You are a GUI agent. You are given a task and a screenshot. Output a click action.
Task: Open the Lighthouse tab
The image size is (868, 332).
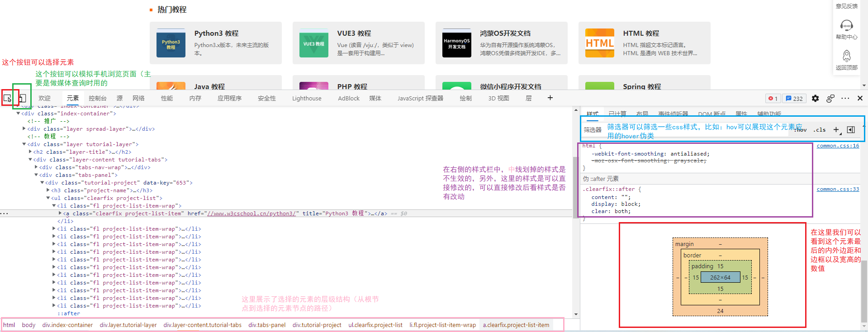(x=307, y=98)
